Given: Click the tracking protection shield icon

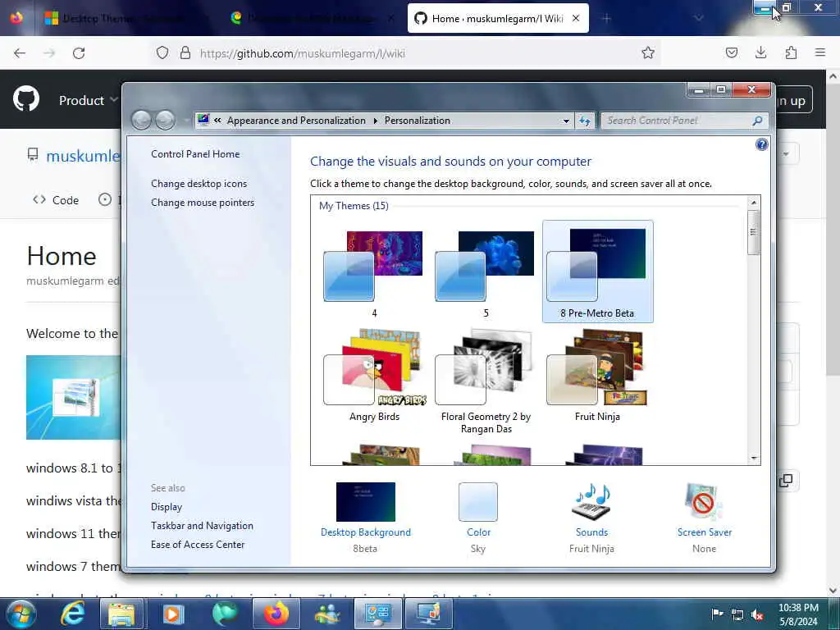Looking at the screenshot, I should pyautogui.click(x=162, y=53).
